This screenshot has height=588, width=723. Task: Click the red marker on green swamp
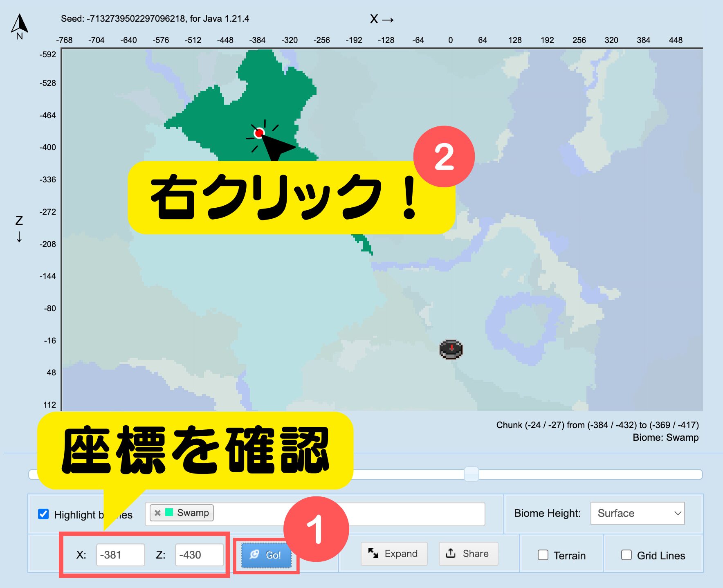point(259,133)
